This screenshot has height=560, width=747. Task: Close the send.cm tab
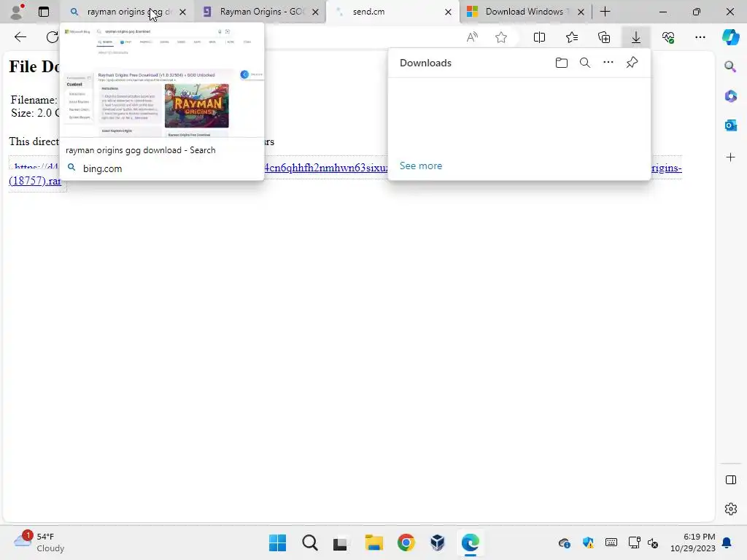[448, 12]
